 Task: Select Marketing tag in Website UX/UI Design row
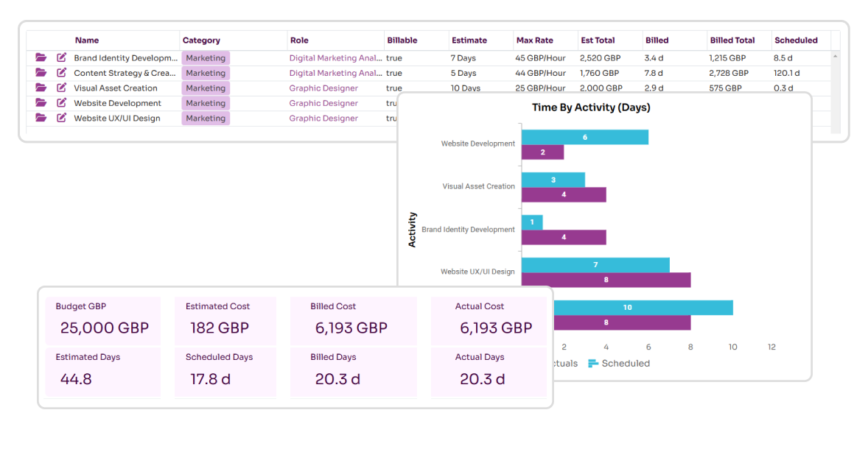(x=206, y=118)
